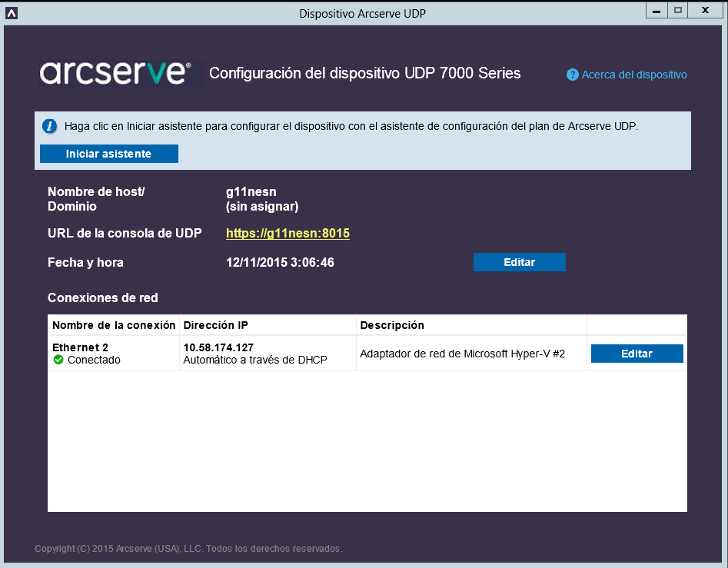Select IP address 10.58.174.127
728x568 pixels.
coord(218,347)
